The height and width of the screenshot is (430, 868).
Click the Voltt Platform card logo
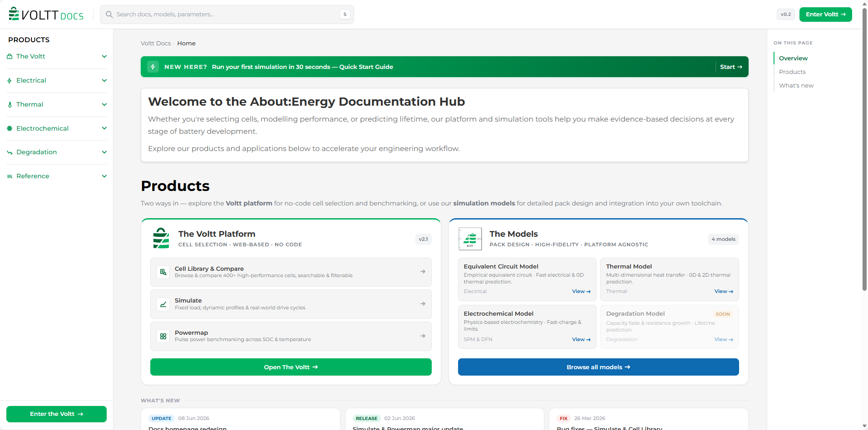click(161, 238)
